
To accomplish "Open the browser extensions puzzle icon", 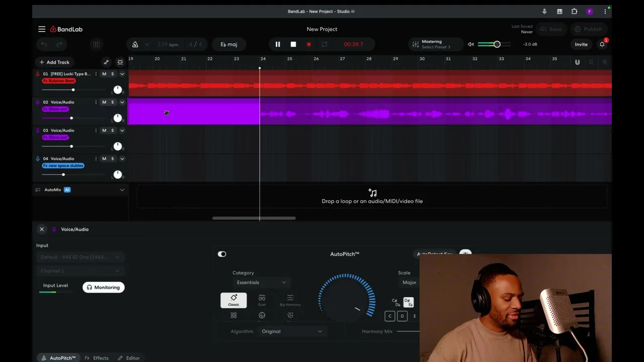I will click(x=575, y=11).
